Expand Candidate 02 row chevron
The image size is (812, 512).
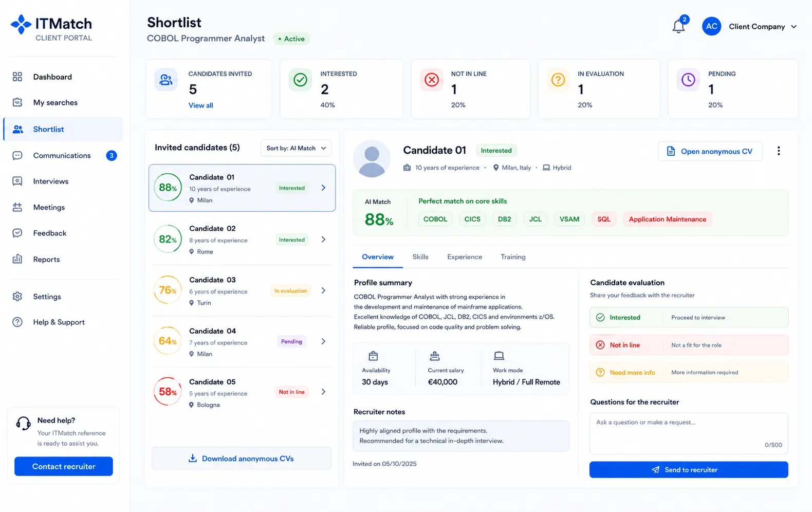[323, 240]
